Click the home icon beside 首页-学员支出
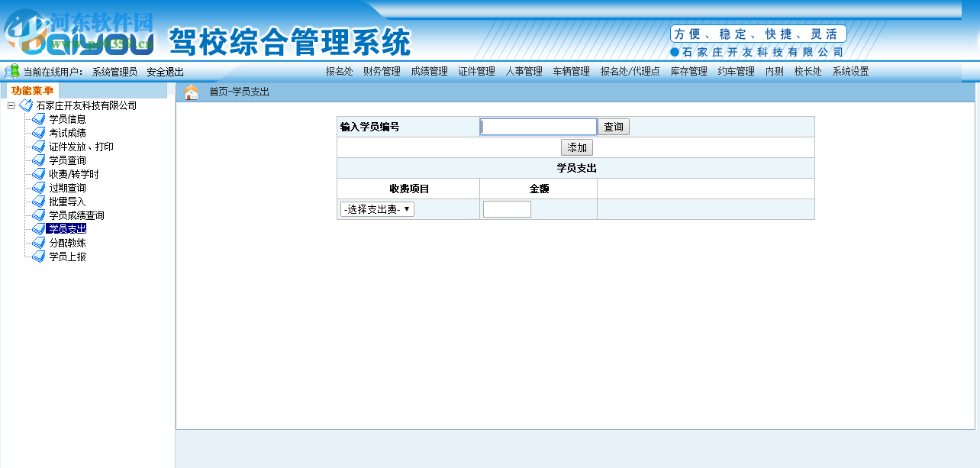This screenshot has height=468, width=980. pos(192,92)
